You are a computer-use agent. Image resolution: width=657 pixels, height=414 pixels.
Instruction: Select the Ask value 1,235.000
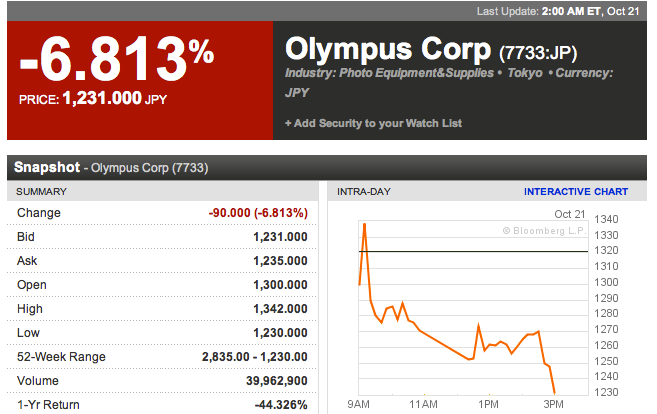click(280, 261)
